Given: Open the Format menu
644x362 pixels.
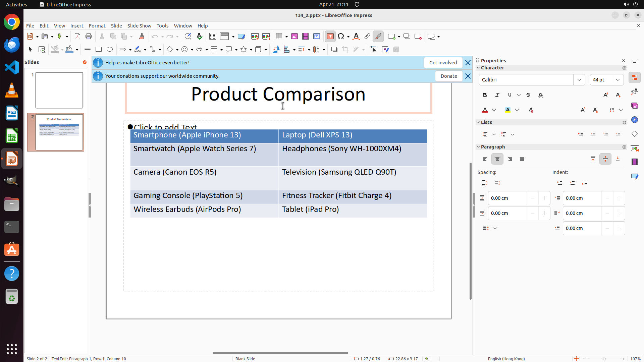Looking at the screenshot, I should [x=97, y=26].
